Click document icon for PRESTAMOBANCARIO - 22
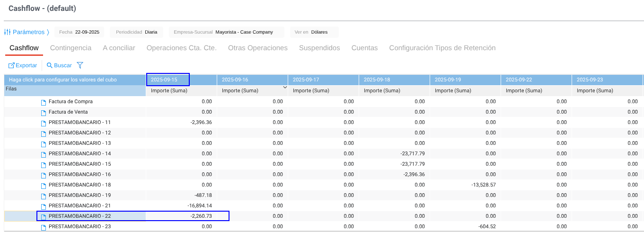 coord(44,216)
